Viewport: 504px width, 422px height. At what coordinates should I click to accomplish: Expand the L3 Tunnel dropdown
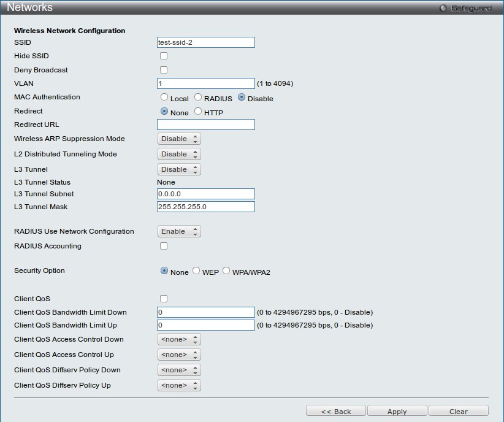point(179,169)
